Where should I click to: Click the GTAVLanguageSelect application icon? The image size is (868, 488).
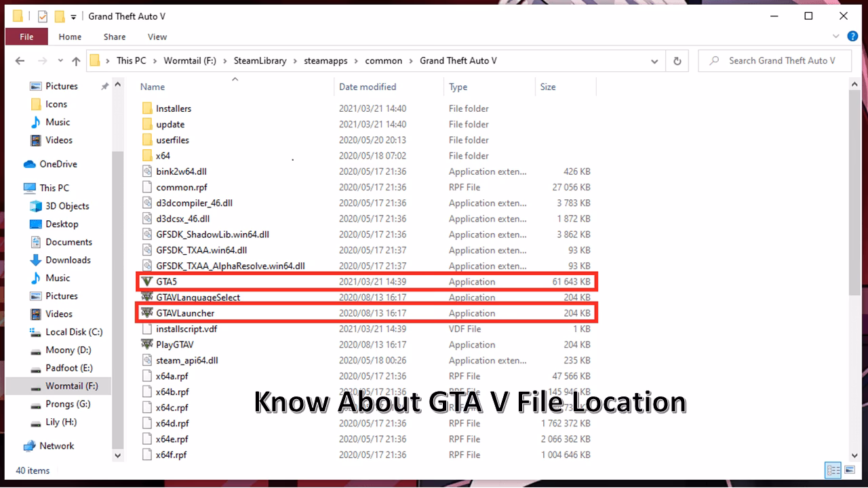[x=147, y=297]
